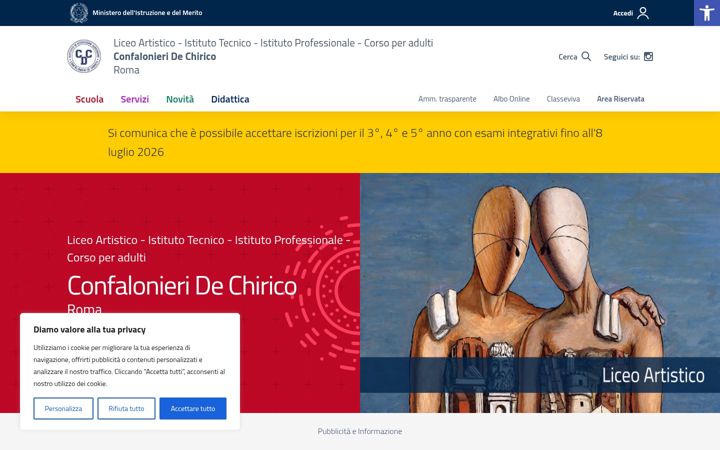This screenshot has height=450, width=720.
Task: Open search with magnifier icon
Action: [x=586, y=56]
